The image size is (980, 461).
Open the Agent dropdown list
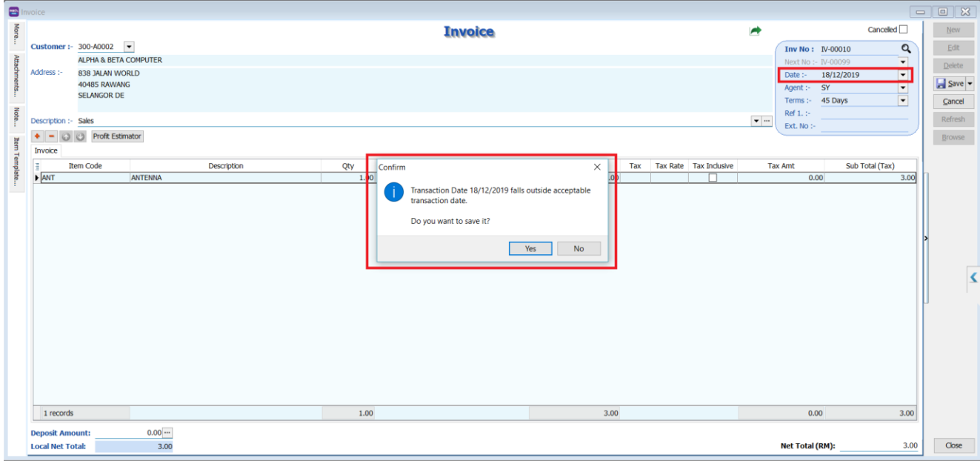902,87
